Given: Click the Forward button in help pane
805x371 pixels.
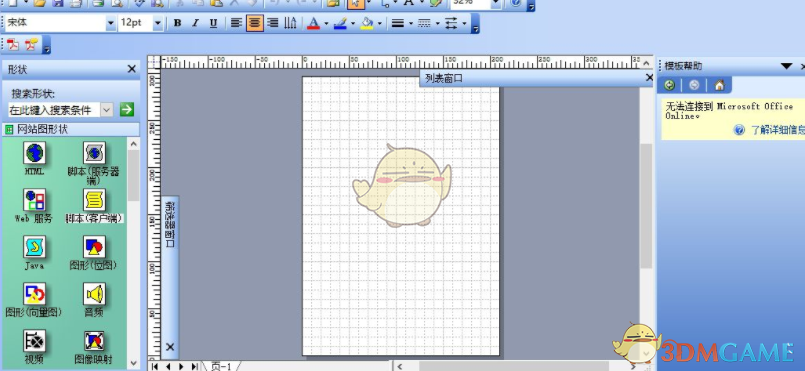Looking at the screenshot, I should (694, 85).
